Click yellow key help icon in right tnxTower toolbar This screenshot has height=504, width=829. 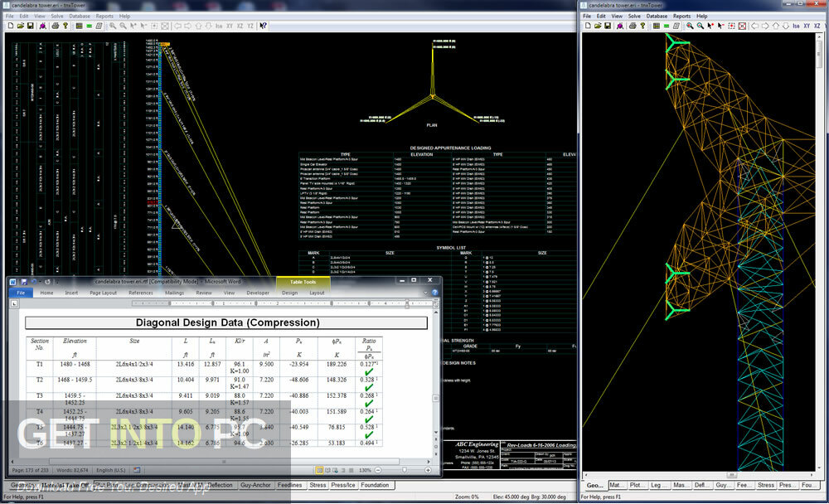coord(643,26)
